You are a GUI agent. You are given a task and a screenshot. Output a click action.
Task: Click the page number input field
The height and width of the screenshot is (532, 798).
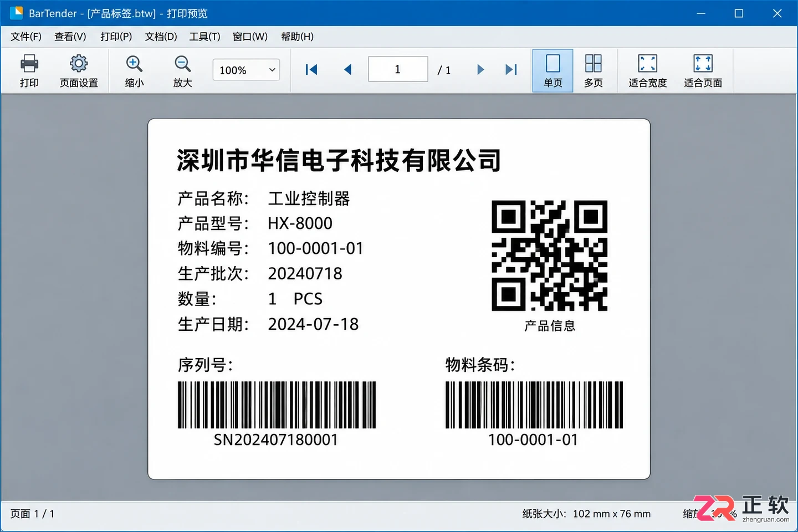[x=398, y=69]
